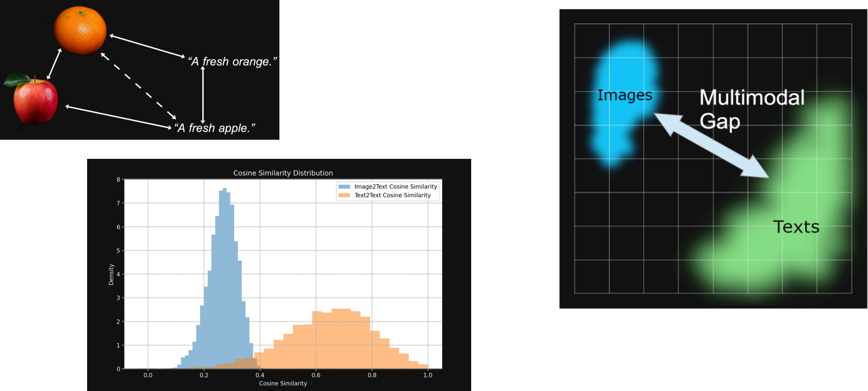Click the Texts label on the green cluster

click(796, 227)
